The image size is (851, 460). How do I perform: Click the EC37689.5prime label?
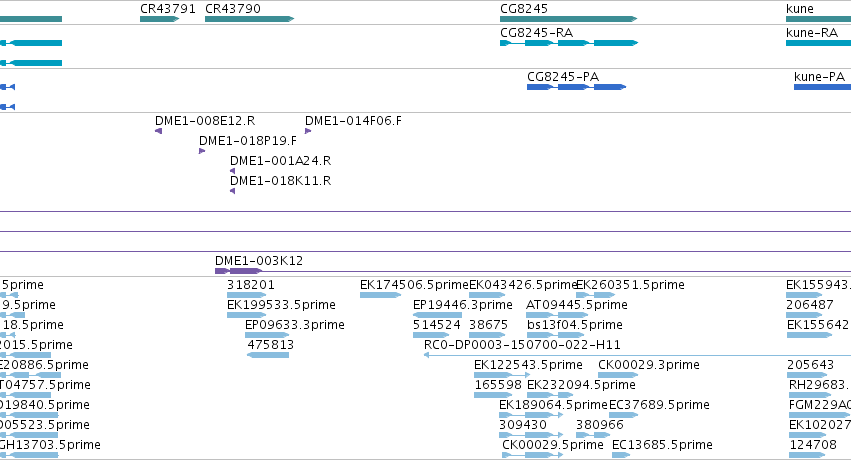(659, 405)
